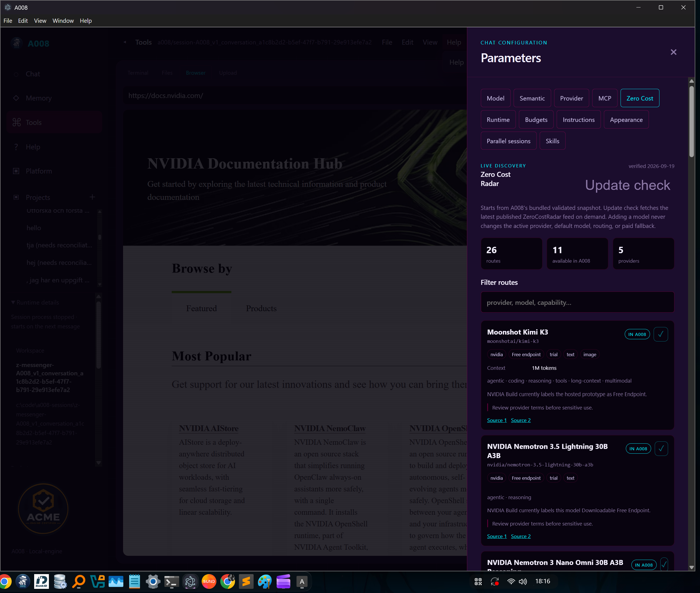Viewport: 700px width, 593px height.
Task: Open the QR code tray icon
Action: tap(478, 582)
